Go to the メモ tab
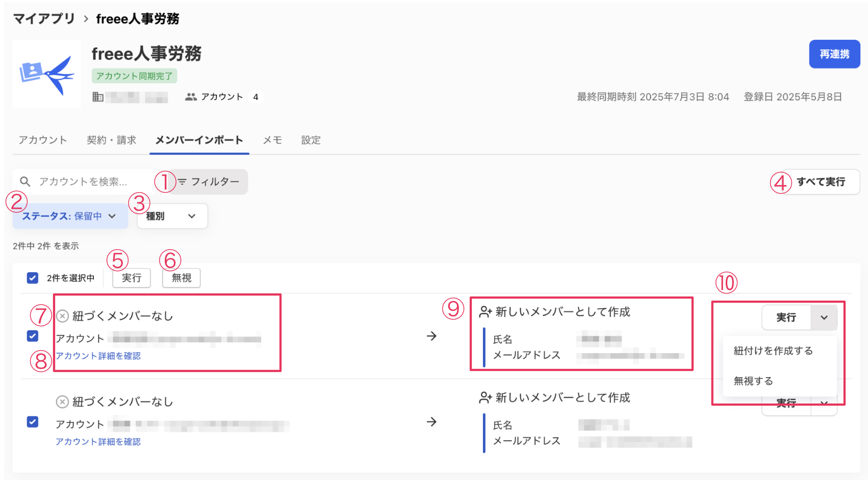 point(272,140)
